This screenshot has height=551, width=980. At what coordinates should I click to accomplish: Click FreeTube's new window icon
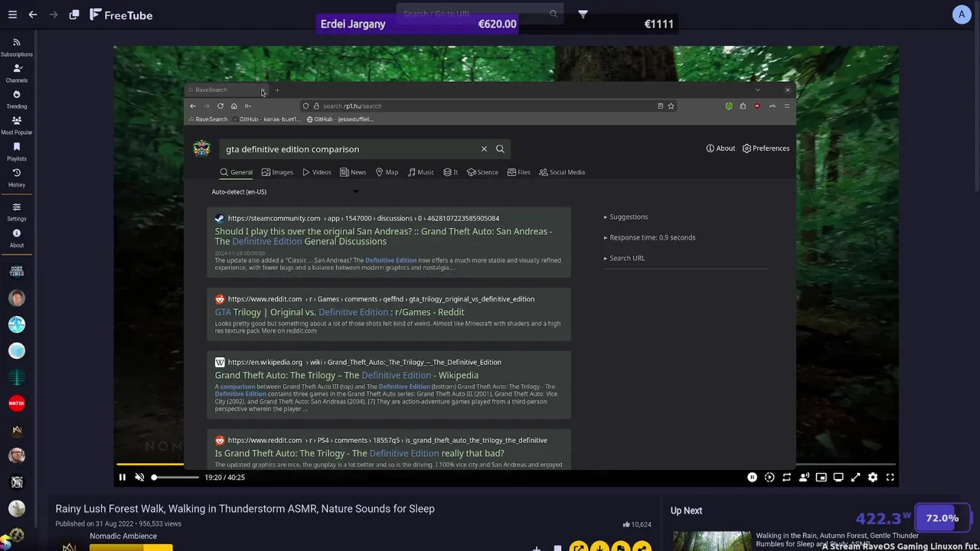pos(74,15)
